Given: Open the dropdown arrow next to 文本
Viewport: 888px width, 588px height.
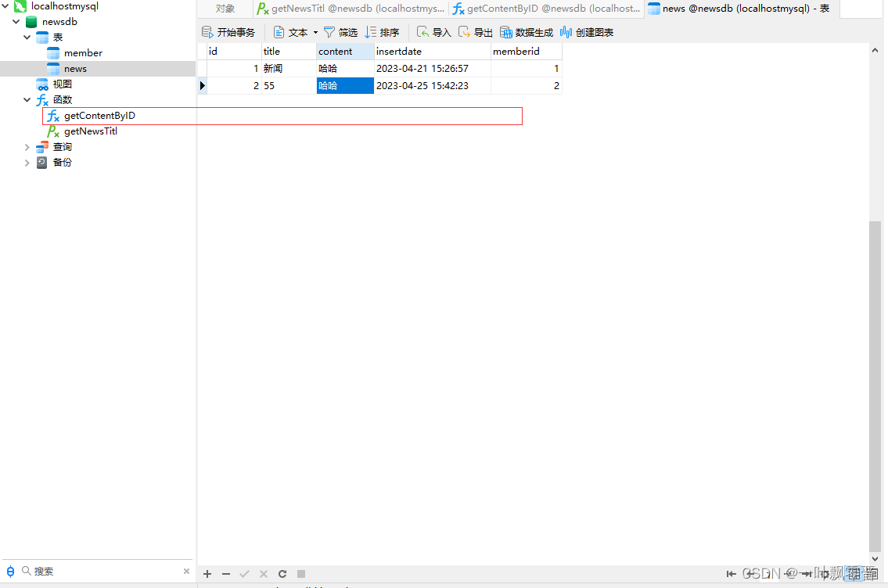Looking at the screenshot, I should click(x=315, y=32).
